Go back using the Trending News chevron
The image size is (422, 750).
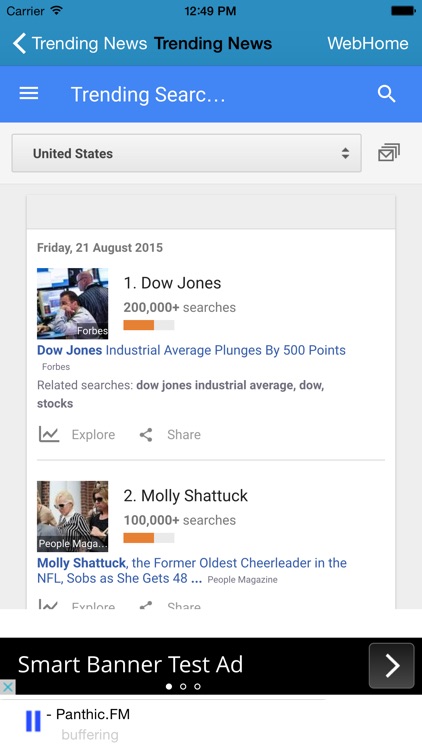[x=19, y=44]
